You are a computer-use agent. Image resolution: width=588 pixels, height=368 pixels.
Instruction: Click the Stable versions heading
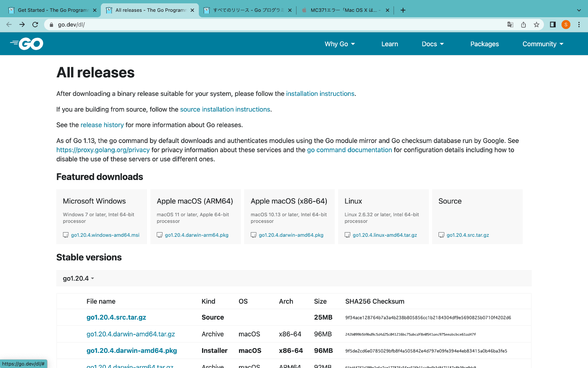[89, 257]
